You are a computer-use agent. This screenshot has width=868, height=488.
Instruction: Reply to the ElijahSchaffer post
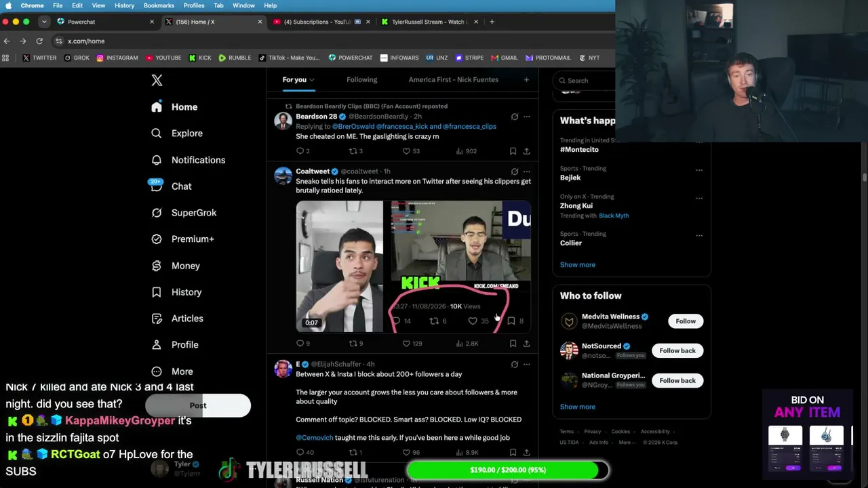click(300, 452)
